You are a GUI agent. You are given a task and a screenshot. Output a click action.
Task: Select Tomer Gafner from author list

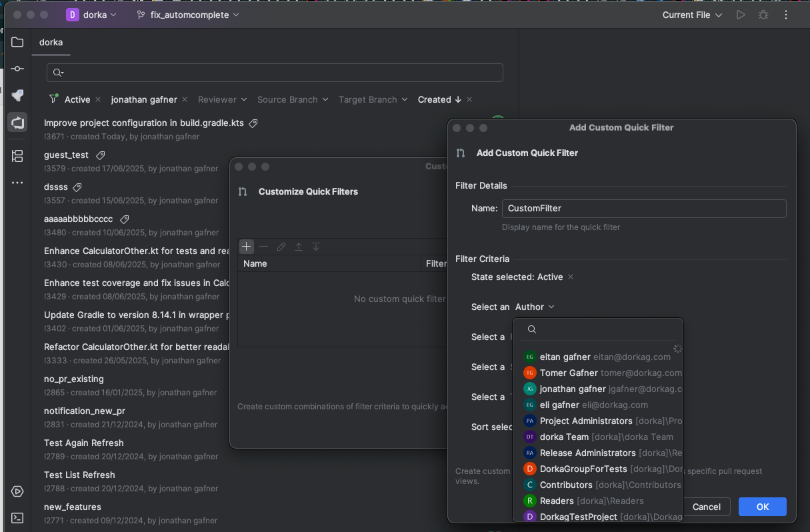pyautogui.click(x=598, y=373)
